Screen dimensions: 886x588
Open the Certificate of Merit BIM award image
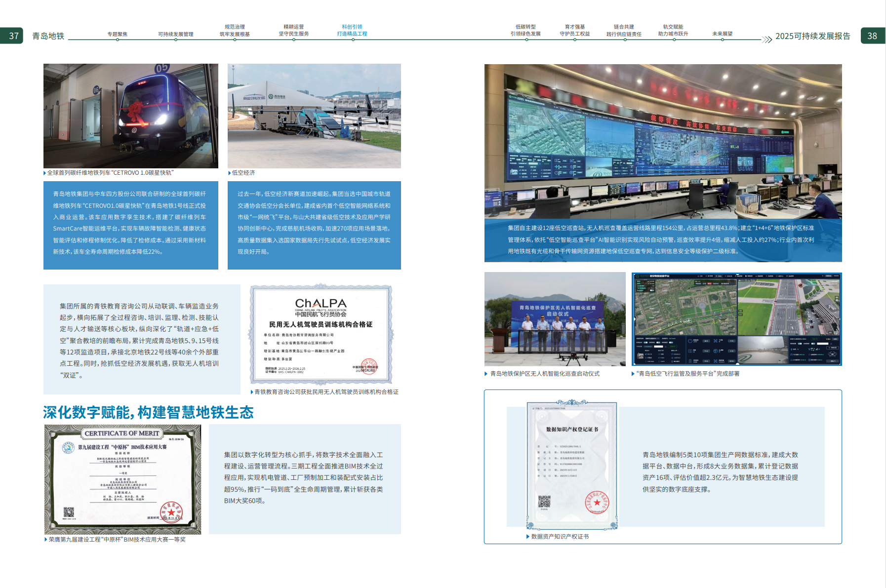(x=122, y=479)
